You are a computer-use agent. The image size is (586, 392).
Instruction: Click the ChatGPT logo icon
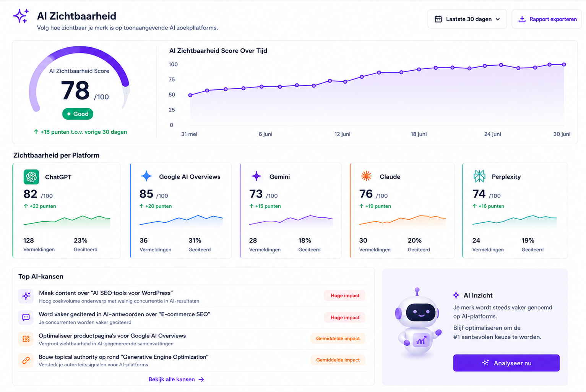coord(31,177)
